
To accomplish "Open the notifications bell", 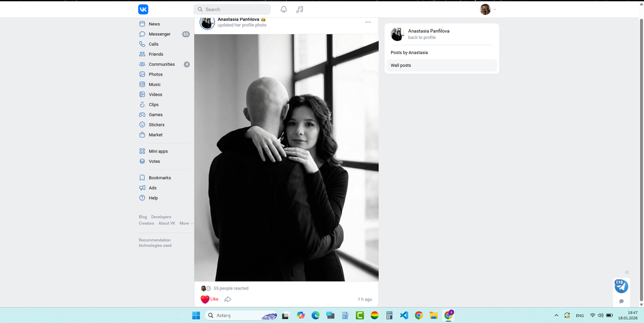I will coord(284,9).
